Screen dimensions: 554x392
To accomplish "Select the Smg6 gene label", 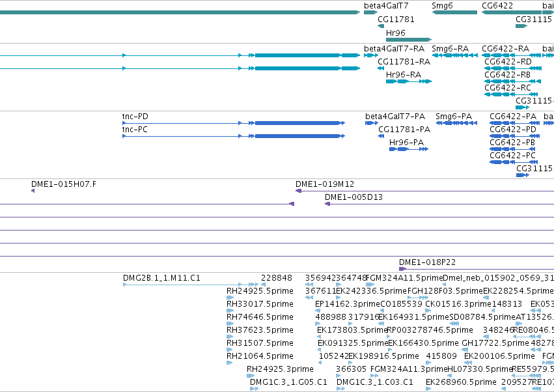I will [442, 6].
